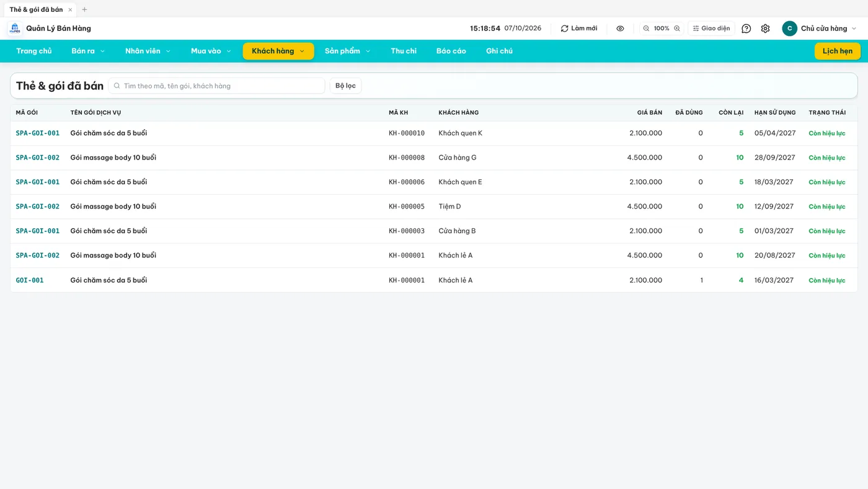Open SPA-GOI-002 for customer Cửa hàng G
The image size is (868, 489).
pos(38,158)
